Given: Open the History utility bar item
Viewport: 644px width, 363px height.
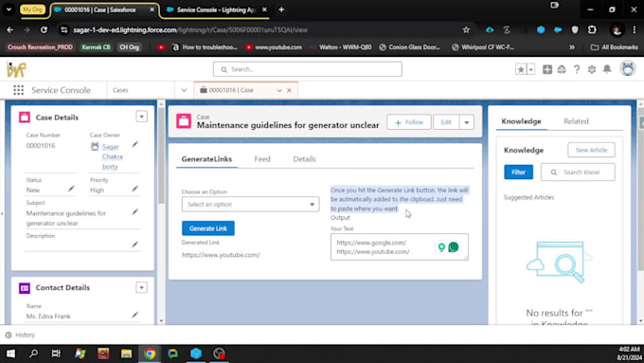Looking at the screenshot, I should [x=20, y=336].
